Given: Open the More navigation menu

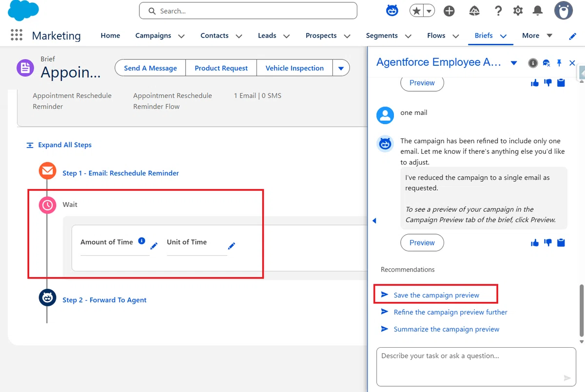Looking at the screenshot, I should (537, 36).
